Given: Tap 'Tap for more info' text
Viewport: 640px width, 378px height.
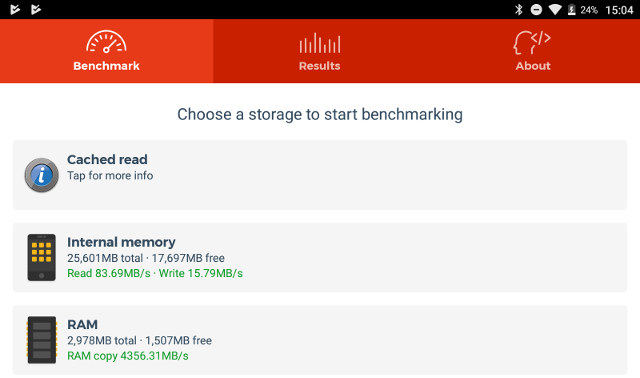Looking at the screenshot, I should point(110,176).
